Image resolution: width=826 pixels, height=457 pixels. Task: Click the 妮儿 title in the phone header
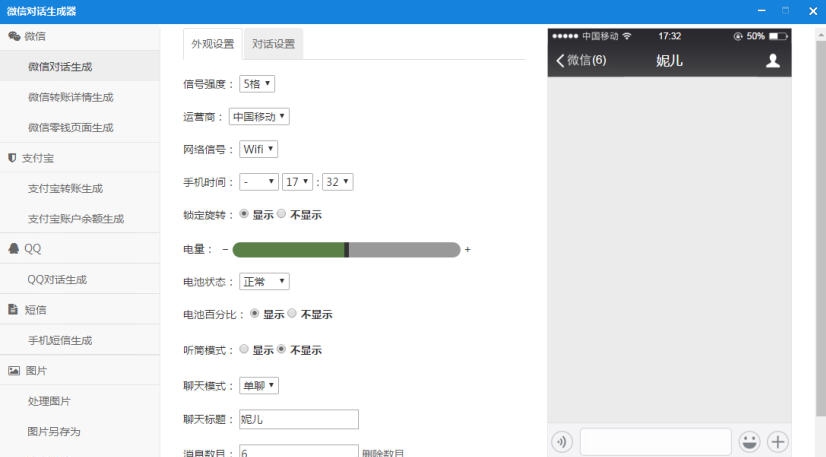tap(670, 61)
